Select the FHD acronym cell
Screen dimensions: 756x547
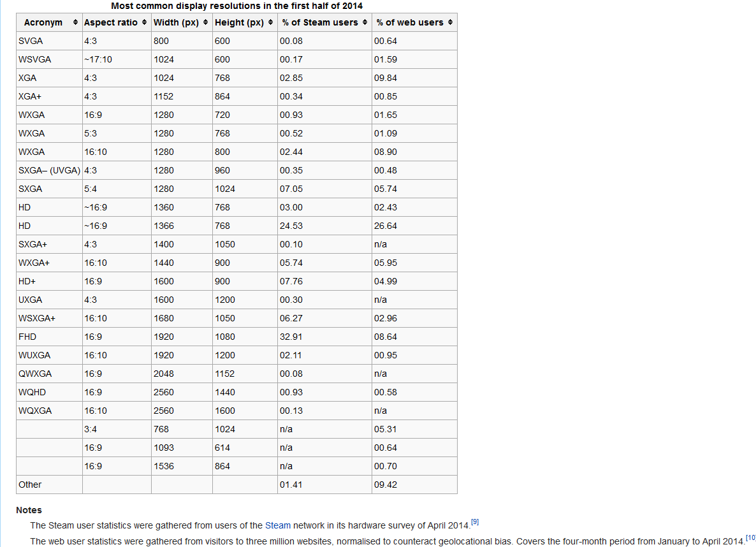[49, 337]
